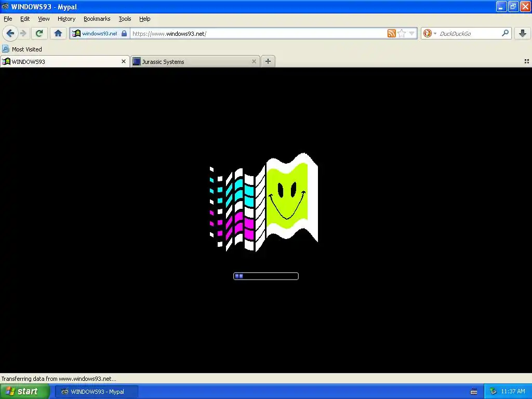Click the boot loading progress bar
532x399 pixels.
coord(266,276)
